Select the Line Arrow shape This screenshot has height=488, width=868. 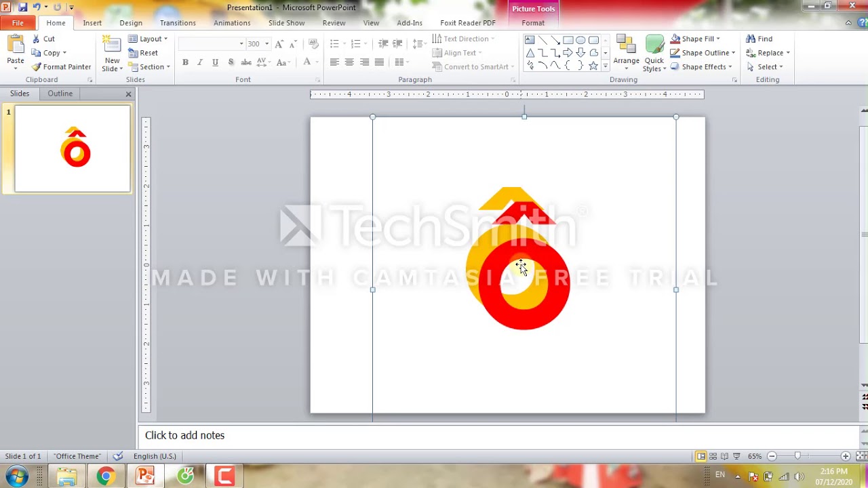[x=555, y=40]
